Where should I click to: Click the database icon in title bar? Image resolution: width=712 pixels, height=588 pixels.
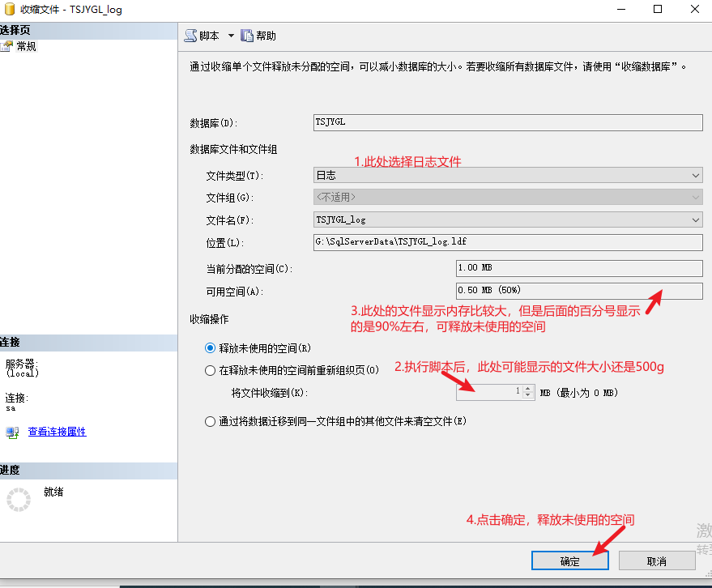click(9, 9)
